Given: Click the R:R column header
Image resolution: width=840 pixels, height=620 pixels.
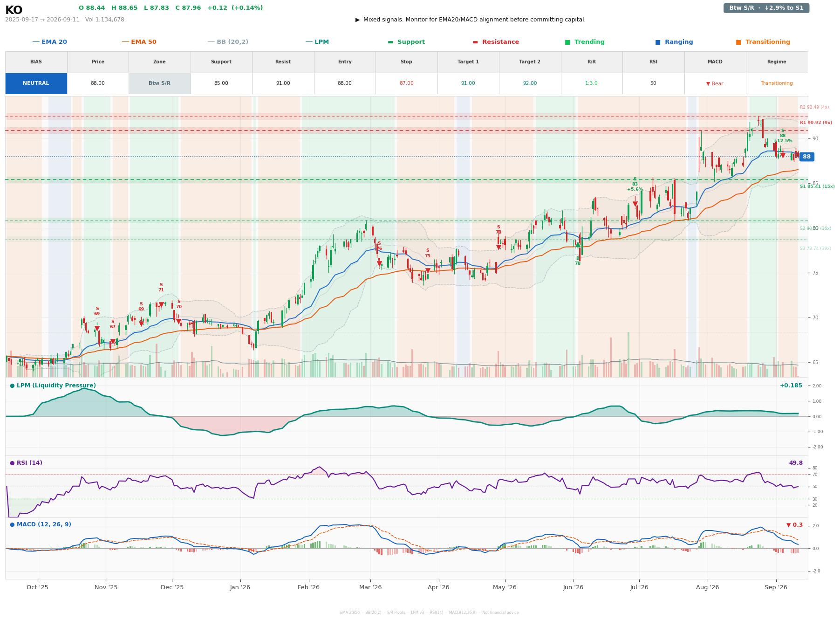Looking at the screenshot, I should tap(592, 62).
